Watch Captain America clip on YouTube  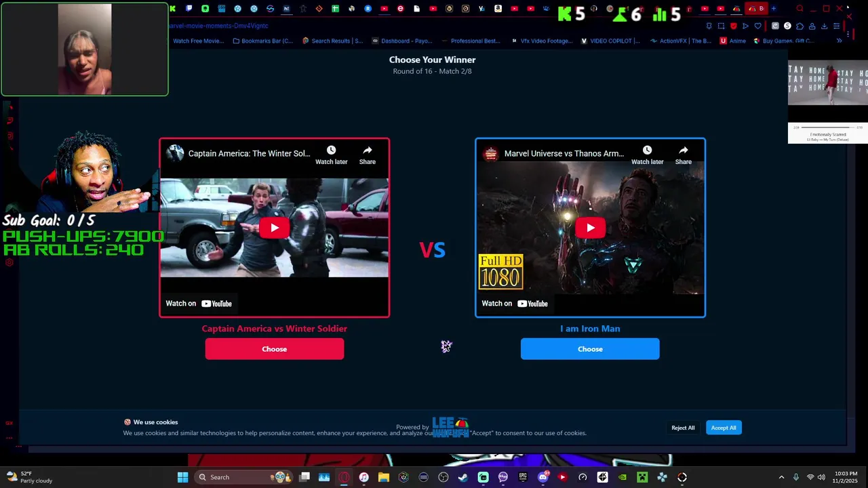click(x=199, y=304)
